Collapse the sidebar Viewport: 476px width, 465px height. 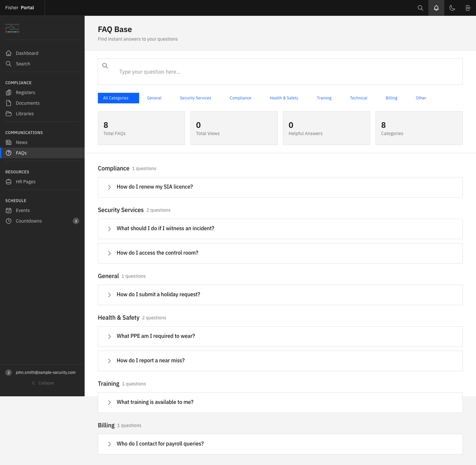click(x=42, y=383)
